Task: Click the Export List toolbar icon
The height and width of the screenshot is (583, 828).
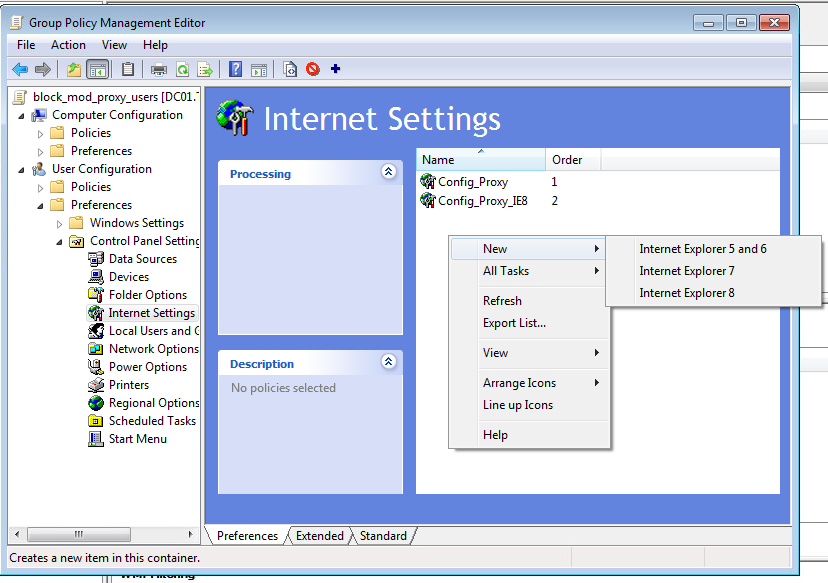Action: 205,69
